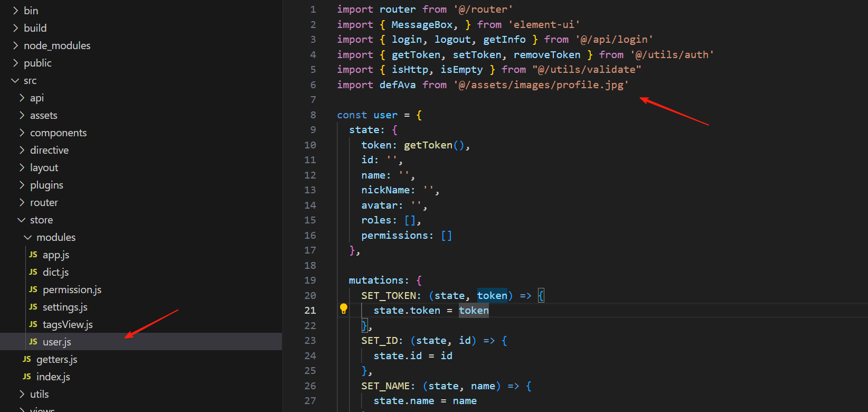Image resolution: width=868 pixels, height=412 pixels.
Task: Click the JS icon beside dict.js
Action: point(33,272)
